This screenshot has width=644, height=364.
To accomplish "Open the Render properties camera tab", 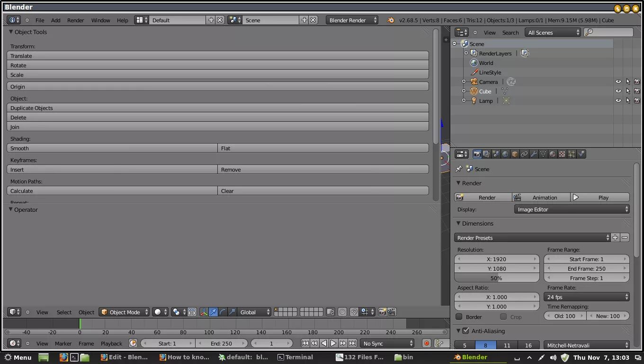I will (477, 154).
